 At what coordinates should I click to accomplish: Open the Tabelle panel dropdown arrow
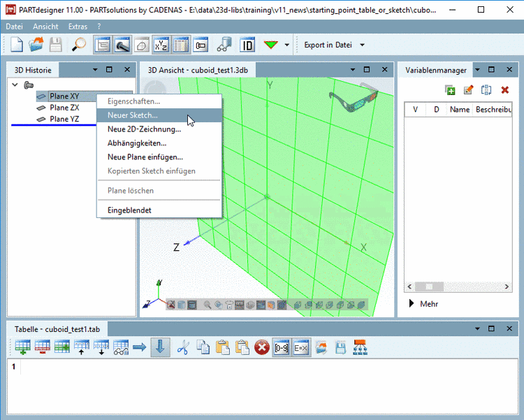pyautogui.click(x=477, y=328)
